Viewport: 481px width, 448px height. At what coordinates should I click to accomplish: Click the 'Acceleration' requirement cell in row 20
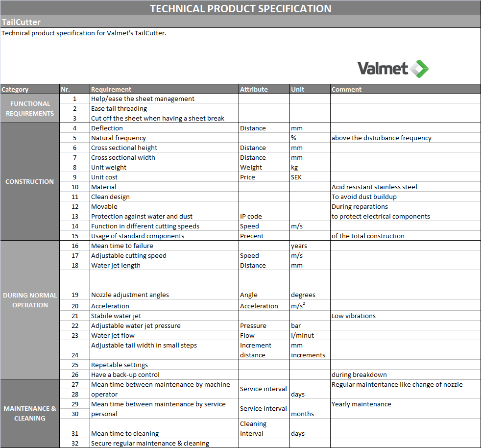164,305
